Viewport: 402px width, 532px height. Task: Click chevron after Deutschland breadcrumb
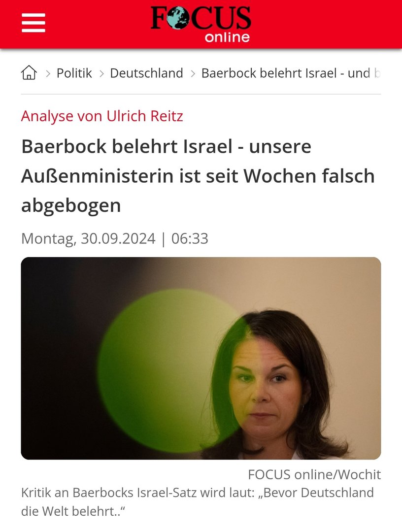pyautogui.click(x=193, y=73)
